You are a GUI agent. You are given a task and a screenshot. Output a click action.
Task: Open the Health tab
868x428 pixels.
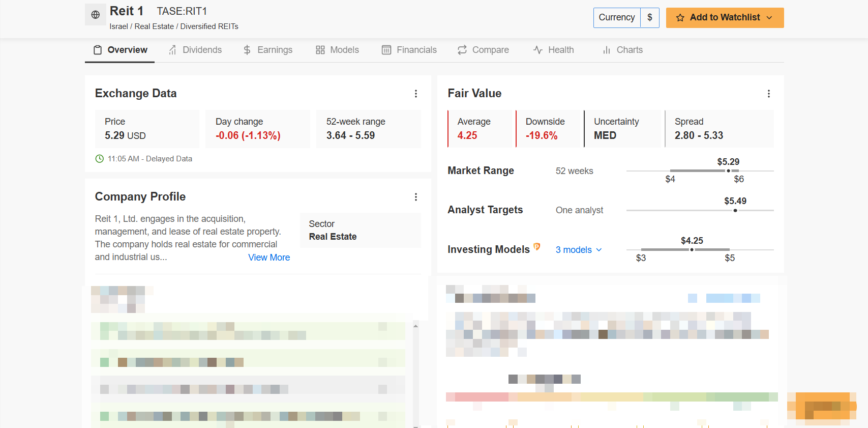tap(554, 50)
